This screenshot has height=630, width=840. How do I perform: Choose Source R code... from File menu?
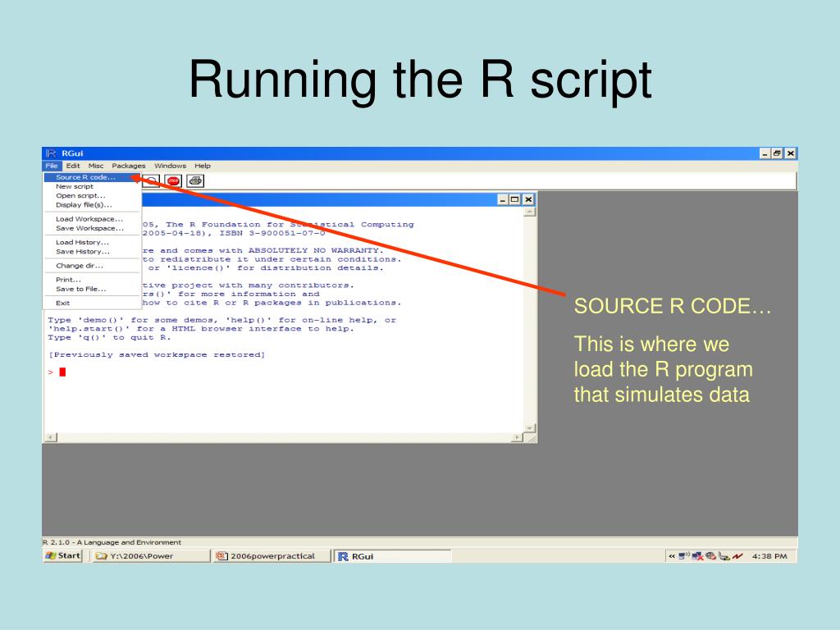pyautogui.click(x=92, y=177)
